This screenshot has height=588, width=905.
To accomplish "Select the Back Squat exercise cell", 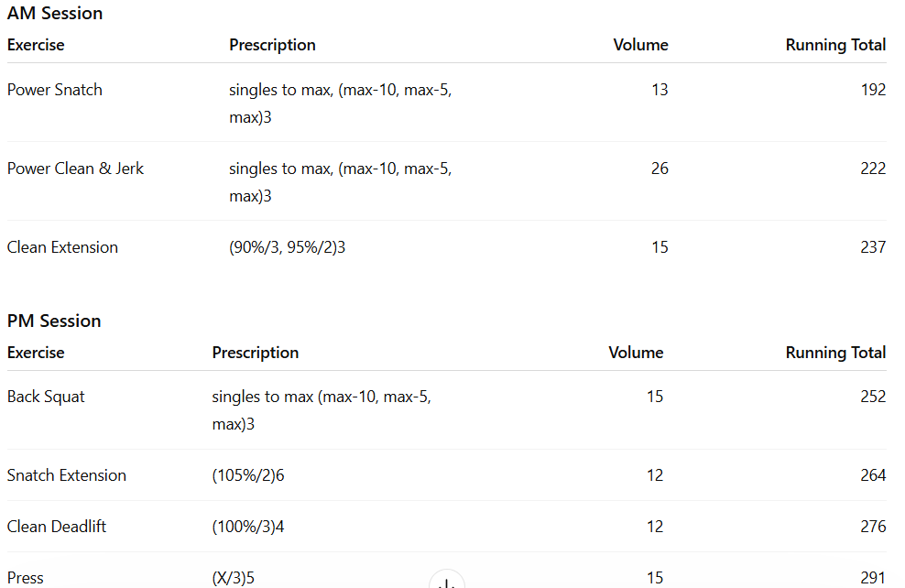I will 46,397.
